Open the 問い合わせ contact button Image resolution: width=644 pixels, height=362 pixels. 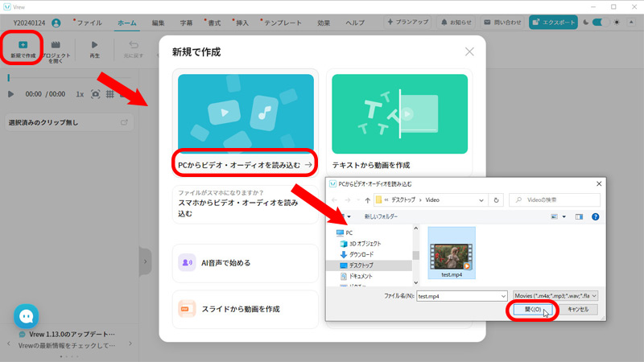coord(502,23)
